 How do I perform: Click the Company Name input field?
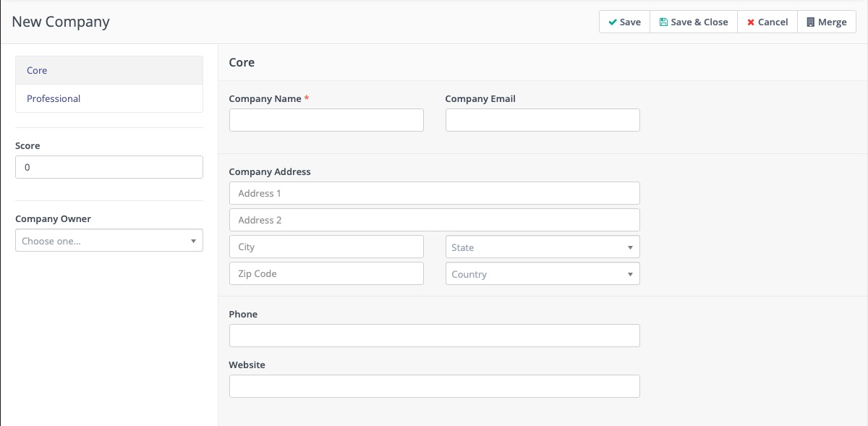tap(325, 119)
